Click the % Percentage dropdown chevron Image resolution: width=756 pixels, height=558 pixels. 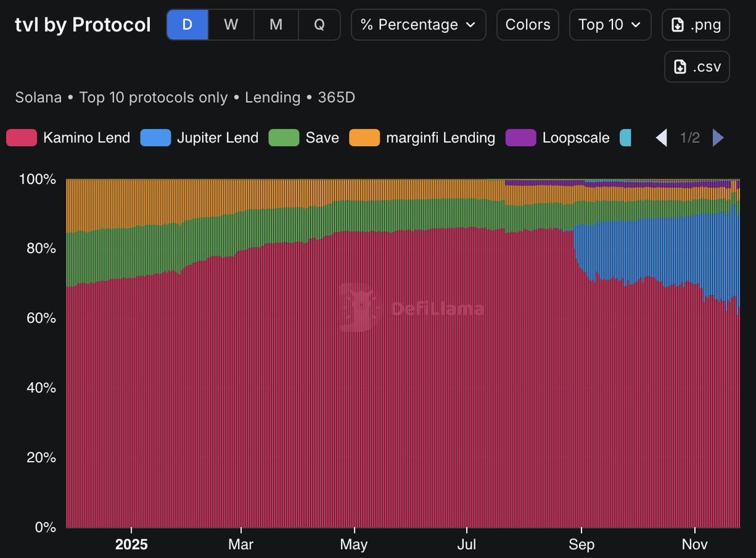pos(471,25)
